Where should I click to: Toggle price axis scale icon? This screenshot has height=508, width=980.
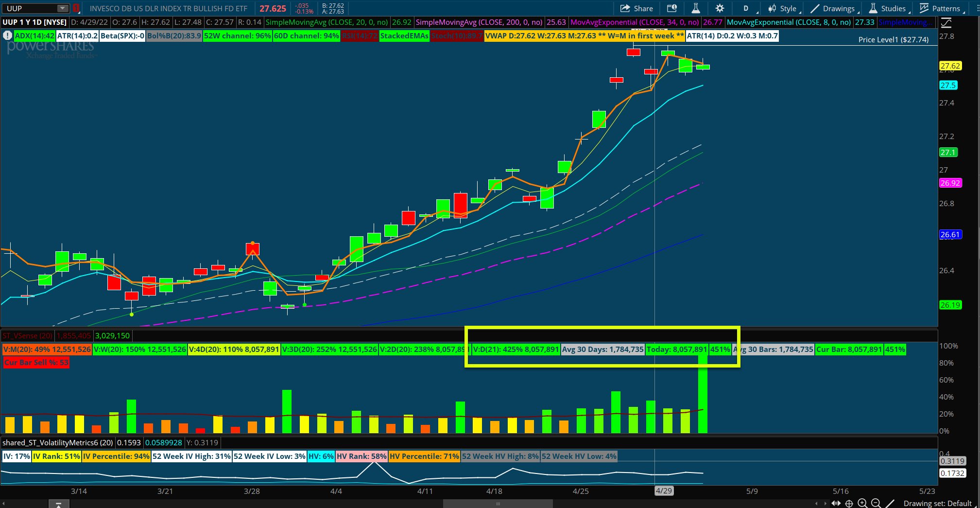click(x=946, y=22)
